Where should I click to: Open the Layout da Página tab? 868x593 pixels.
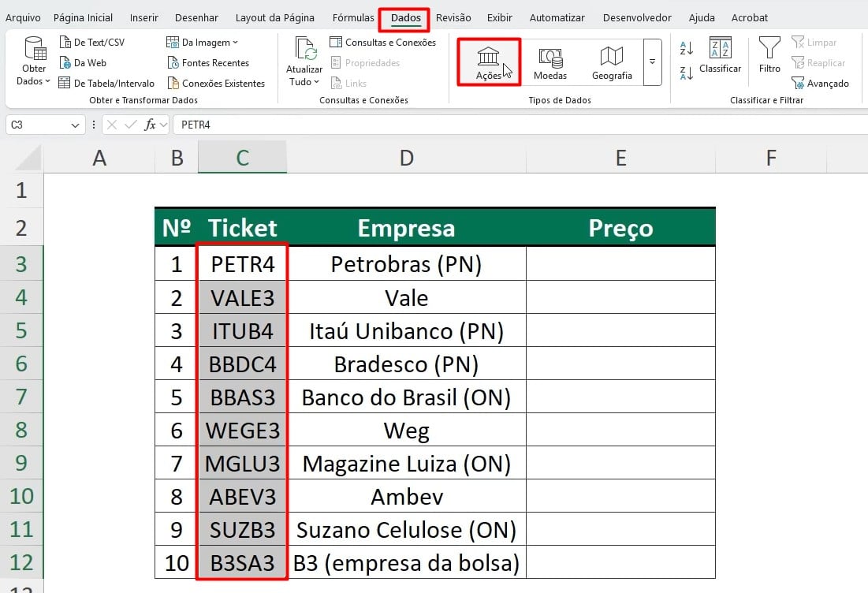point(274,17)
